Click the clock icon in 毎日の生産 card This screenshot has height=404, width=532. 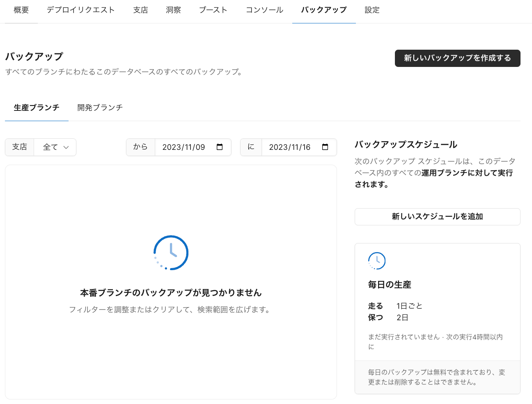[377, 261]
